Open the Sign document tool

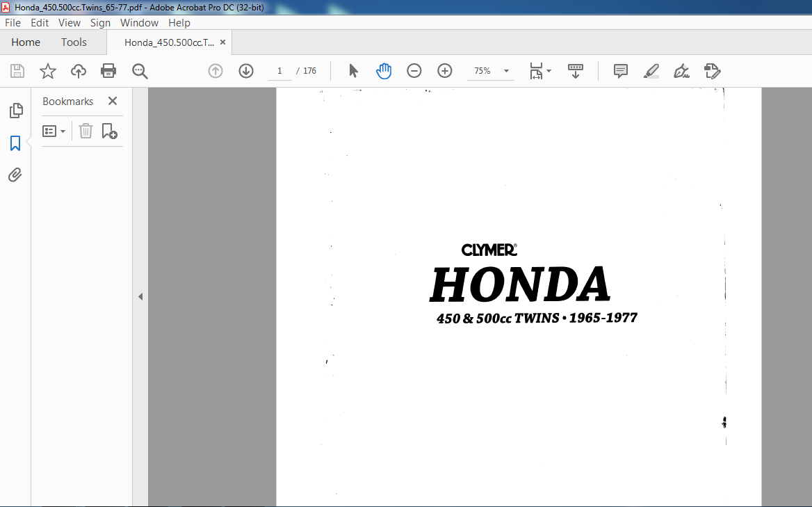[x=681, y=71]
